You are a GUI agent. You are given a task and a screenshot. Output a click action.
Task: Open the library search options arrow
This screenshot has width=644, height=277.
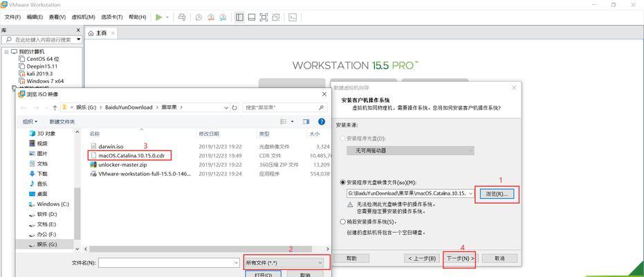coord(78,39)
